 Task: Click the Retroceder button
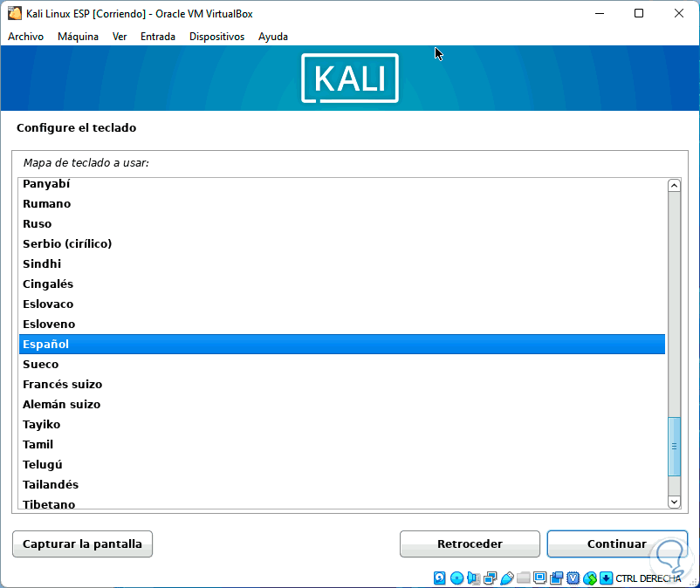click(470, 544)
